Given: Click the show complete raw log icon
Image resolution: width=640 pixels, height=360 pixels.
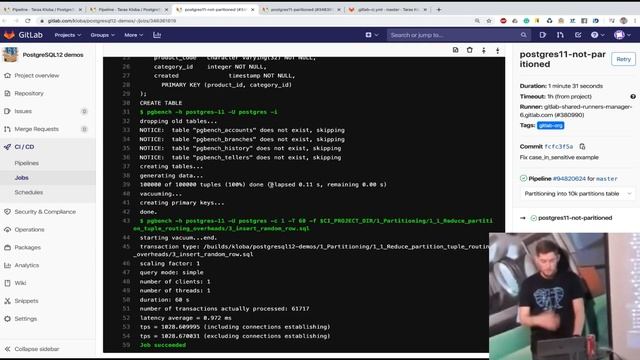Looking at the screenshot, I should [x=456, y=50].
